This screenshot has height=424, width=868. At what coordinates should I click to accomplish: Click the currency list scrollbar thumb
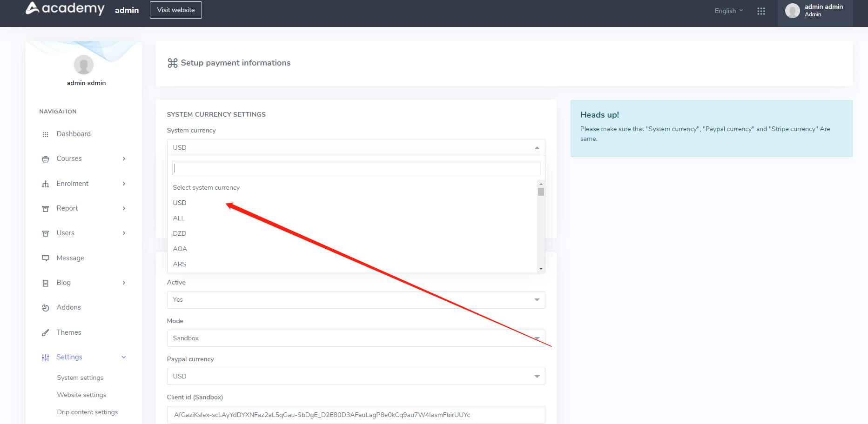point(541,192)
